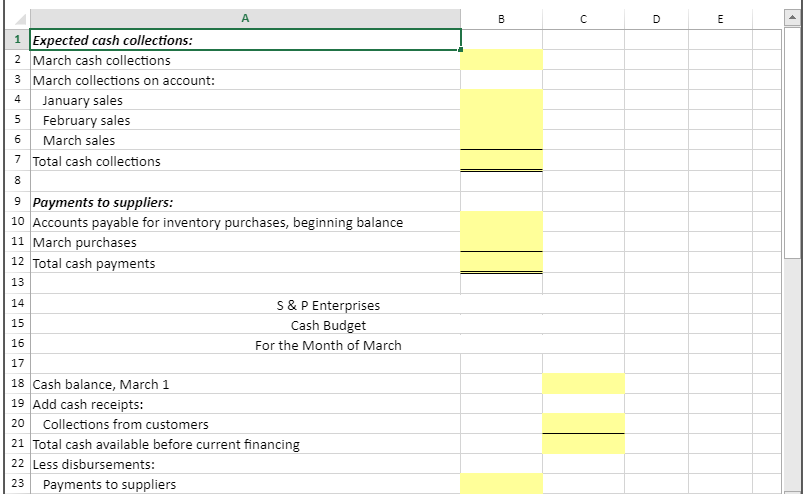Click cell 'Expected cash collections:'

pyautogui.click(x=245, y=40)
